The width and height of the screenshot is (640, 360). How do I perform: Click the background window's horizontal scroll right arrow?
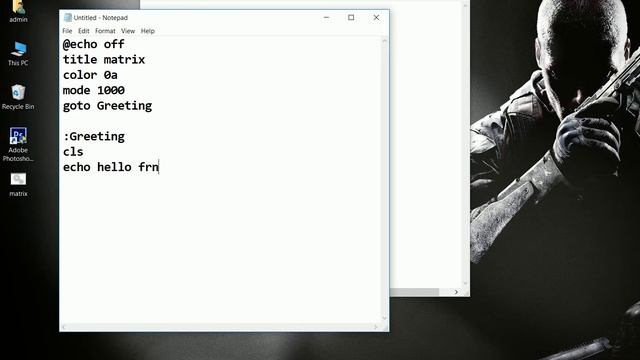tap(456, 292)
